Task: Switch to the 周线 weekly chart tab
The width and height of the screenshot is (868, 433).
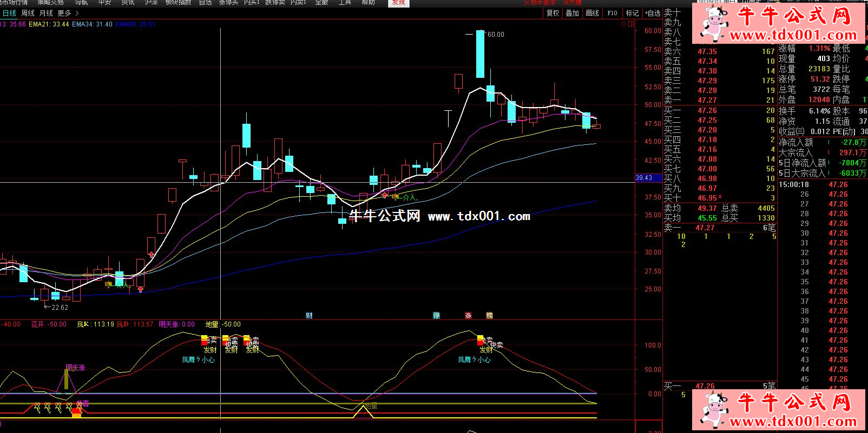Action: point(28,13)
